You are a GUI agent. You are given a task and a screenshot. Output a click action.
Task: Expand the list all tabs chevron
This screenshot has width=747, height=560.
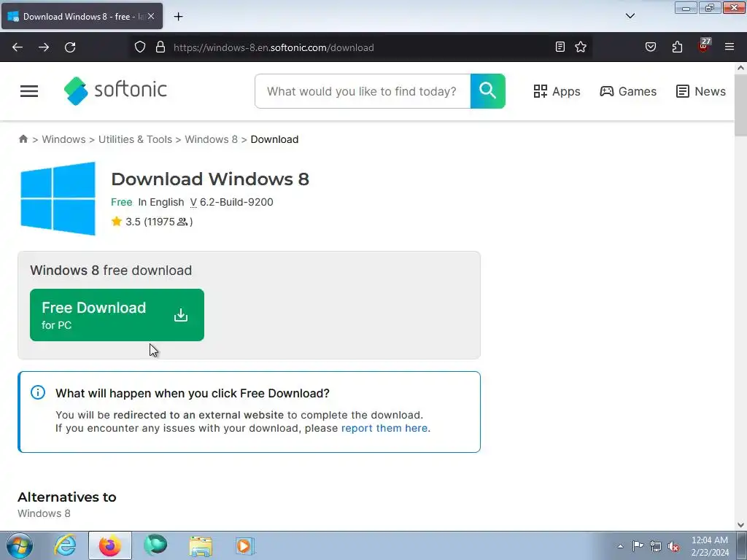tap(630, 16)
